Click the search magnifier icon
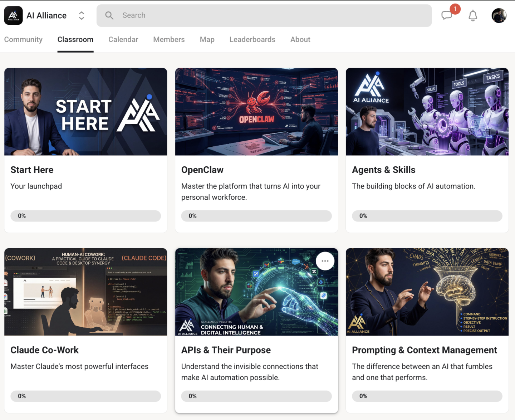The height and width of the screenshot is (420, 515). 109,15
